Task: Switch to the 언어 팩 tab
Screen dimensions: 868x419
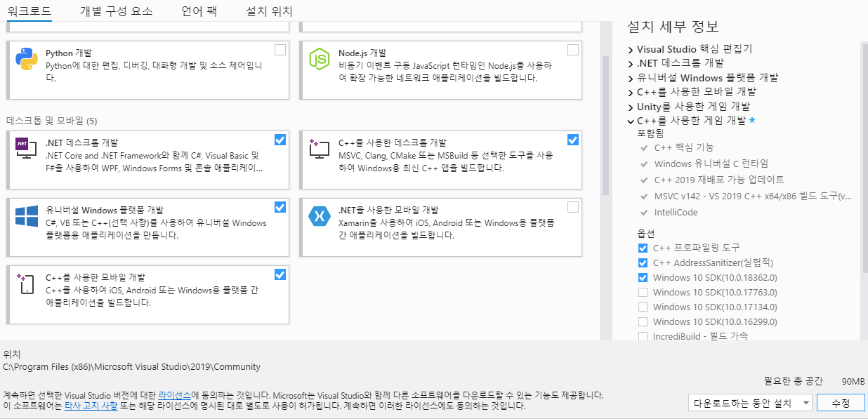Action: (x=199, y=11)
